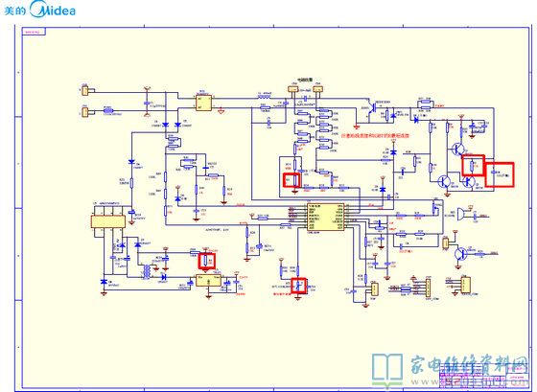
Task: Click the red-boxed resistor left of schematic center
Action: [x=292, y=180]
